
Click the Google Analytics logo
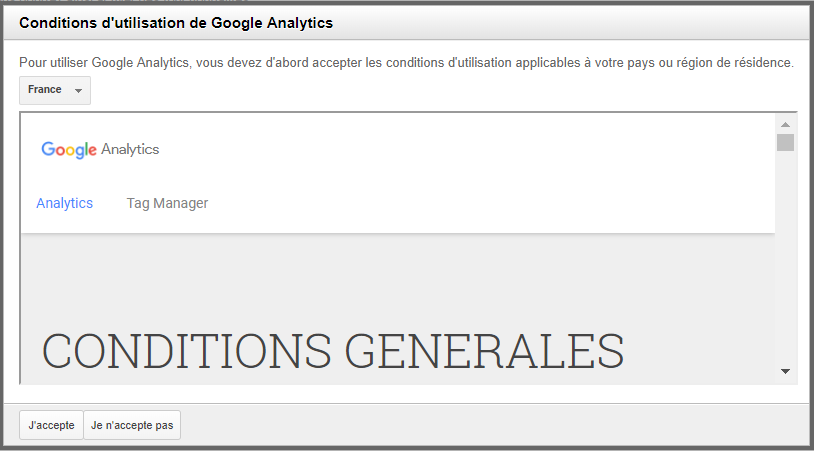[x=100, y=149]
